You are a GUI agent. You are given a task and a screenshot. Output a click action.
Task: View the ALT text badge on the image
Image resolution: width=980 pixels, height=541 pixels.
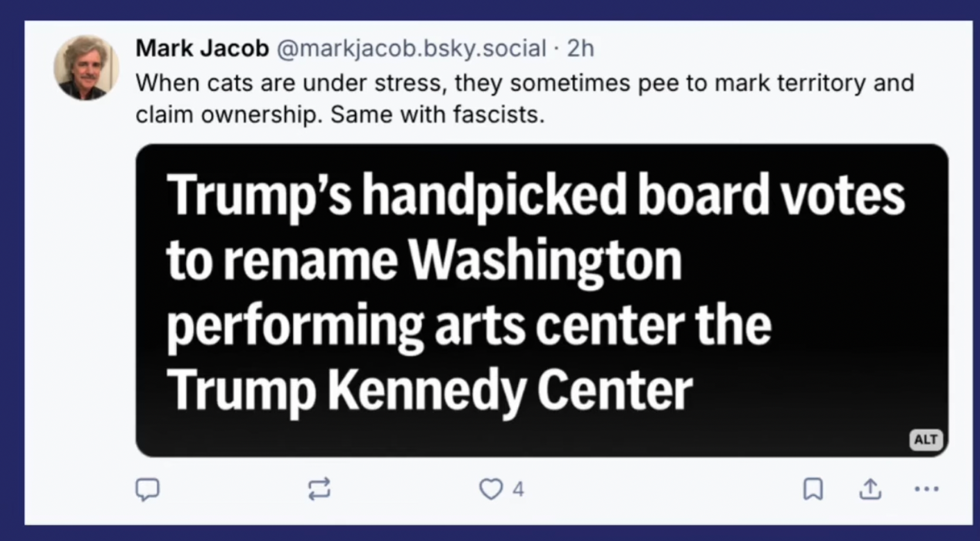(x=925, y=439)
